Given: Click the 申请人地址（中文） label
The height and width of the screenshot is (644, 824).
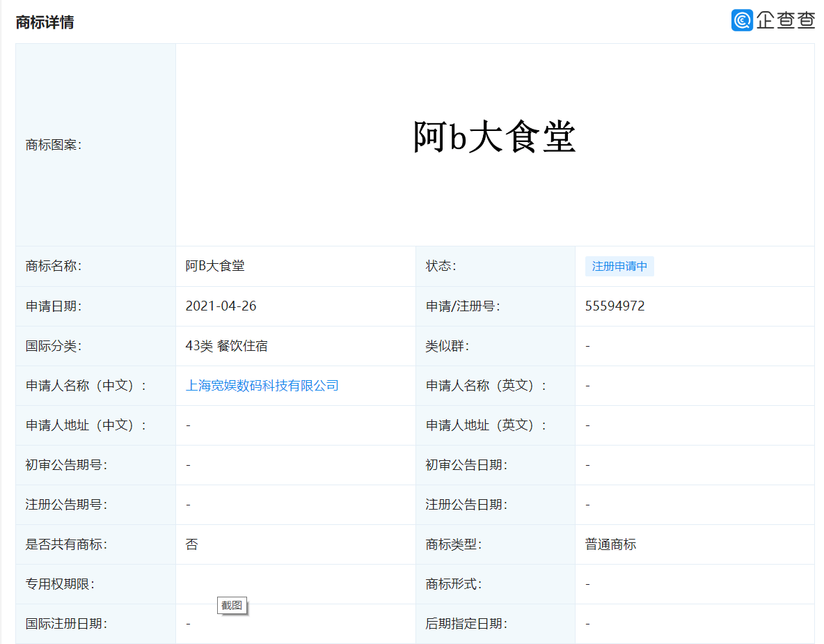Looking at the screenshot, I should click(x=86, y=425).
